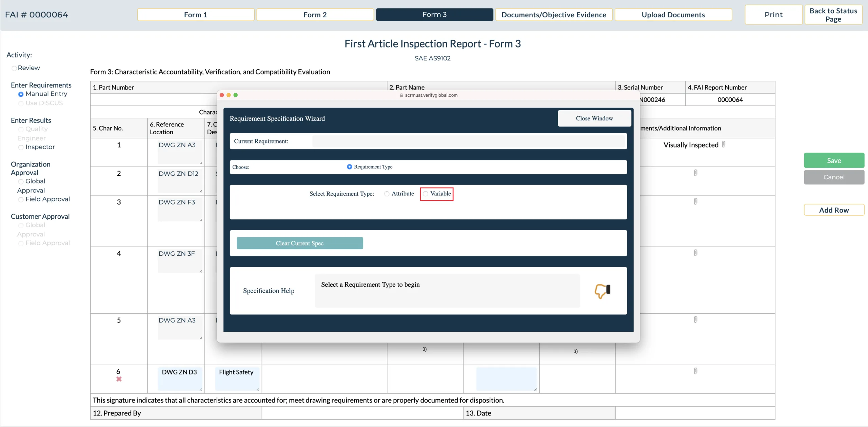This screenshot has width=868, height=427.
Task: Click the paperclip icon next to Visually Inspected
Action: (724, 144)
